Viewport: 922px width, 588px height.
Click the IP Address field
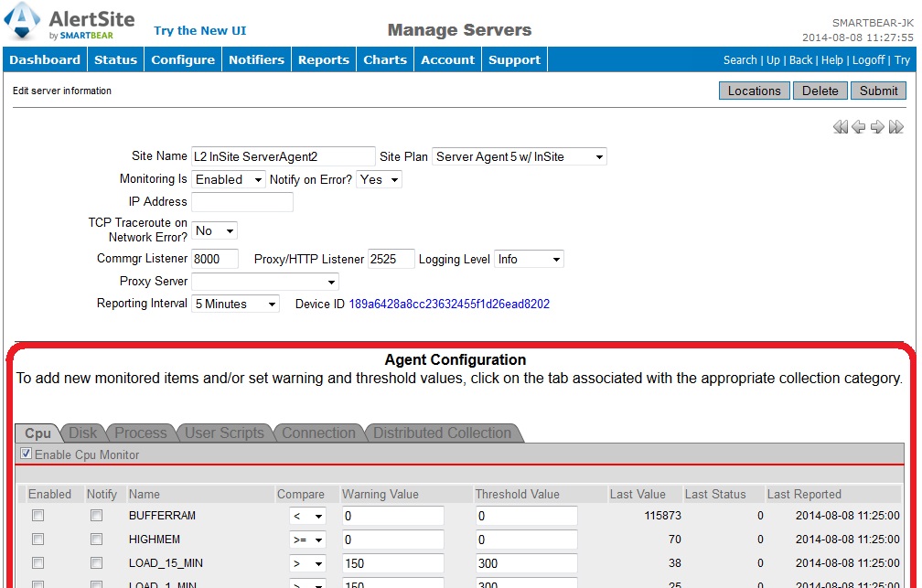click(x=242, y=202)
